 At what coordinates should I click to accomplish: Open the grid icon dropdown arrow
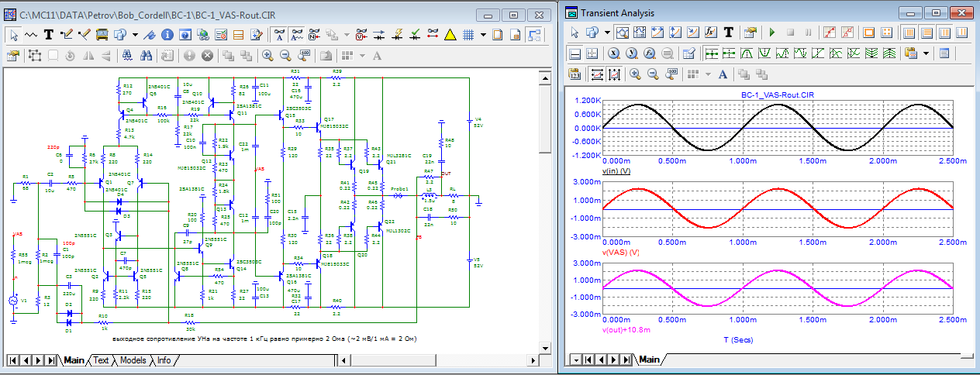(484, 35)
